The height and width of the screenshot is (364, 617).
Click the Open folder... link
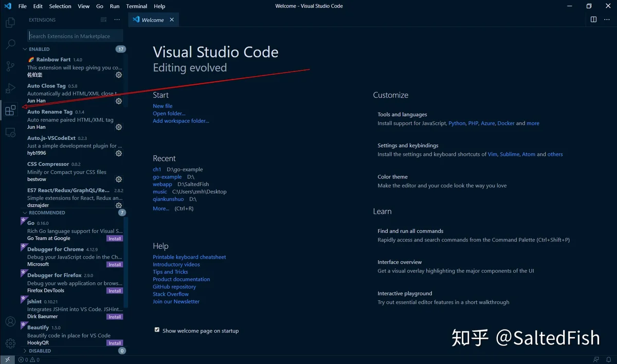[169, 114]
